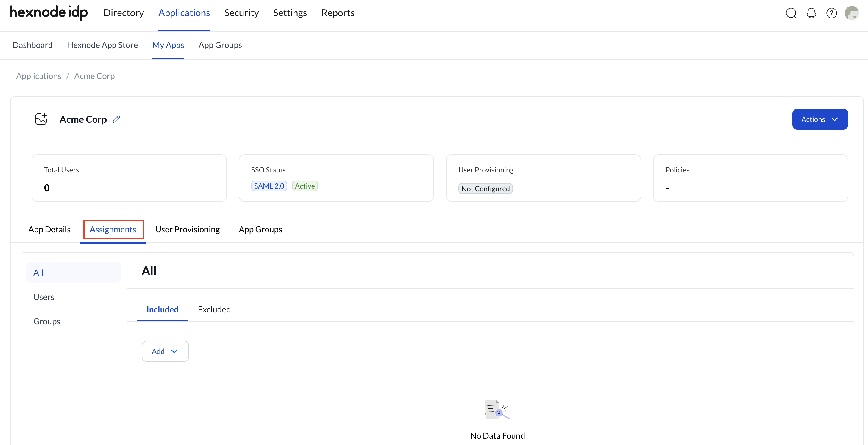The height and width of the screenshot is (445, 868).
Task: Select the Assignments tab
Action: (113, 229)
